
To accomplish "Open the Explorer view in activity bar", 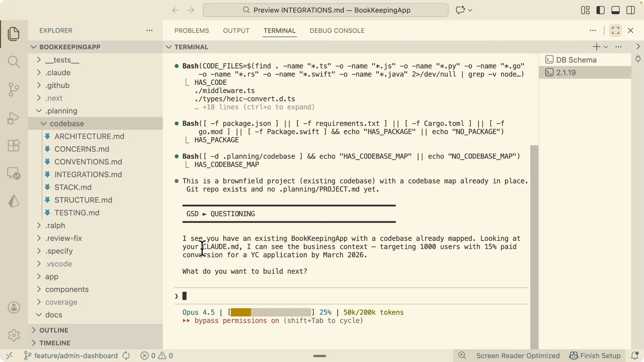I will click(x=13, y=34).
